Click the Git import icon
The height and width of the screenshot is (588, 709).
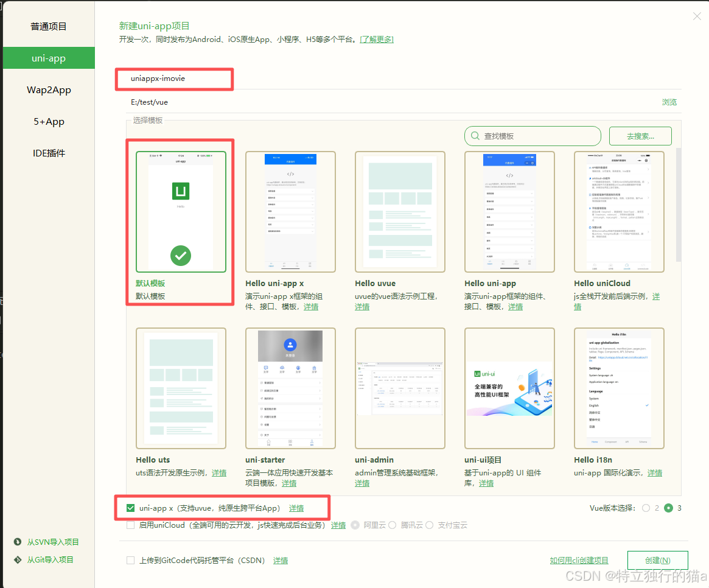[18, 559]
